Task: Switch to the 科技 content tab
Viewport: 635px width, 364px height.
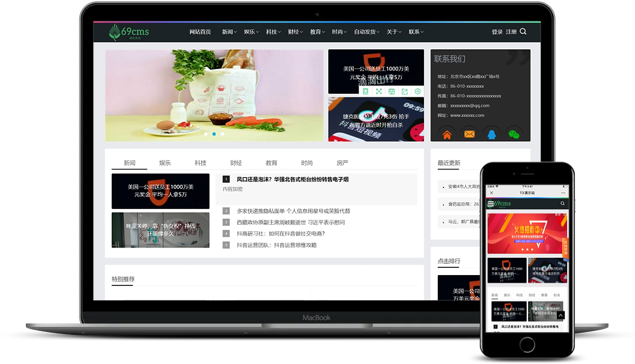Action: point(200,163)
